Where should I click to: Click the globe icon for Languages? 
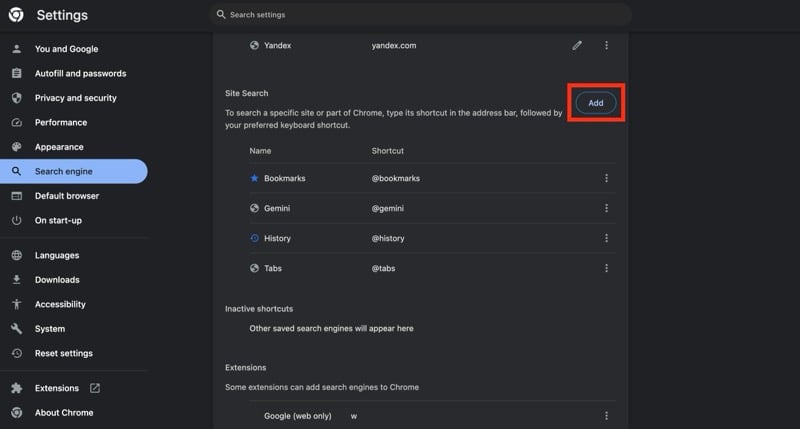pos(16,255)
